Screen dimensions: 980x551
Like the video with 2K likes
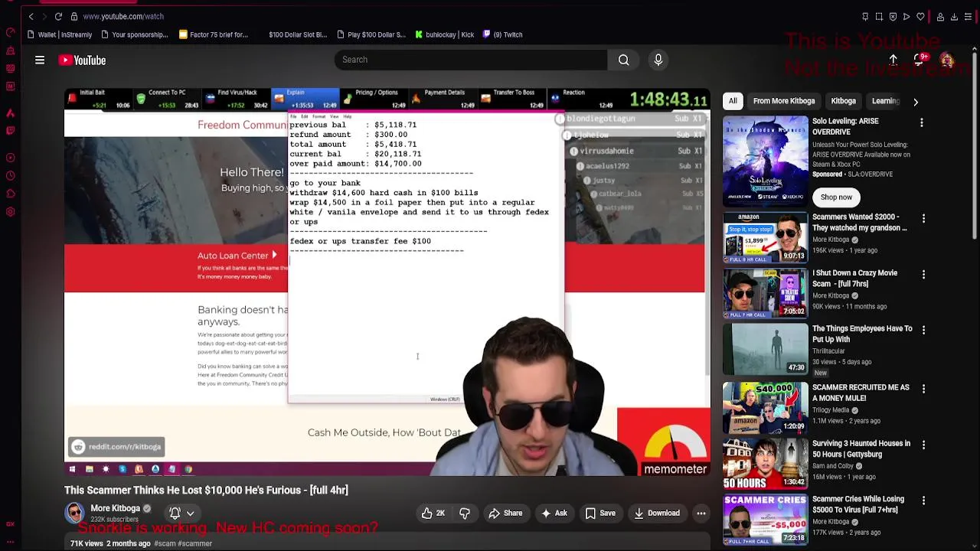click(x=433, y=514)
